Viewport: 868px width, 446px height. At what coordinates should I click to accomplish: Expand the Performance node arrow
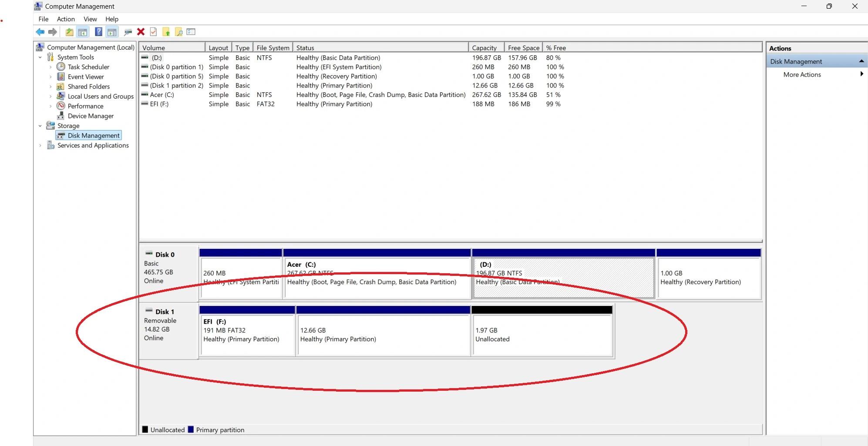[x=50, y=106]
